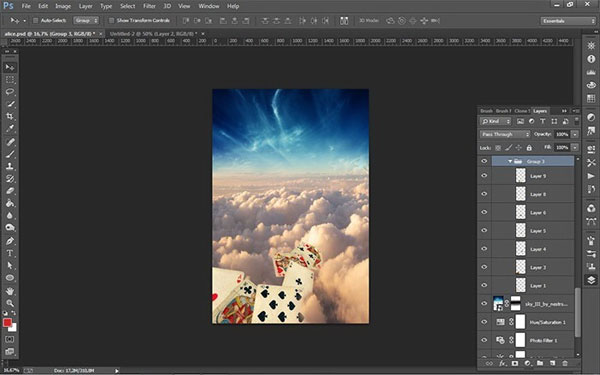The width and height of the screenshot is (600, 375).
Task: Select the Lasso tool
Action: coord(10,92)
